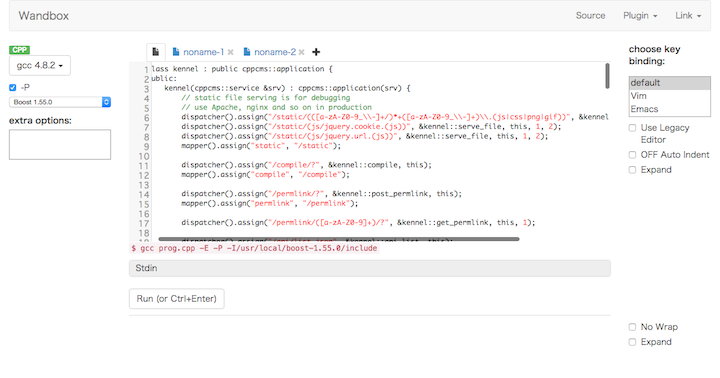
Task: Click the editor horizontal scrollbar thumb
Action: (x=339, y=239)
